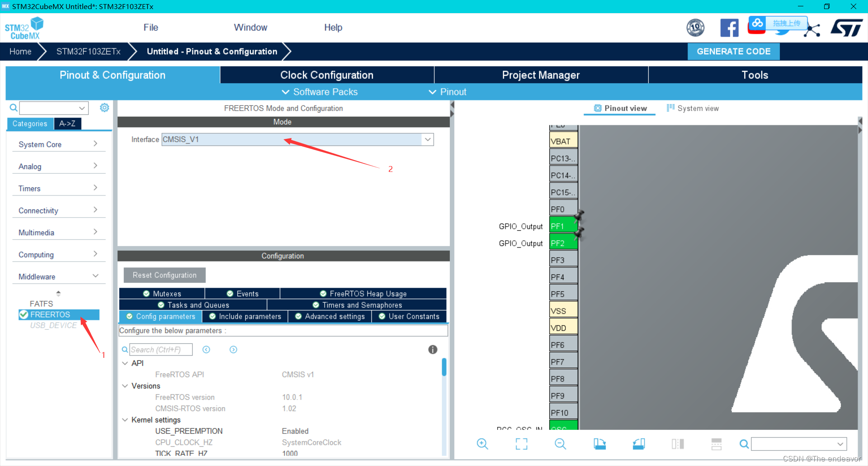Toggle the vertical split view icon
Screen dimensions: 868x466
click(678, 444)
